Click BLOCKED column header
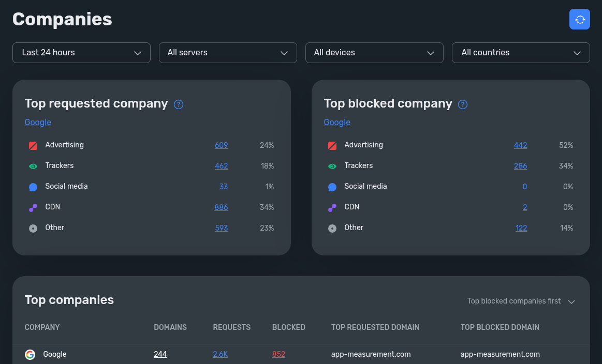Image resolution: width=602 pixels, height=364 pixels. [x=289, y=327]
